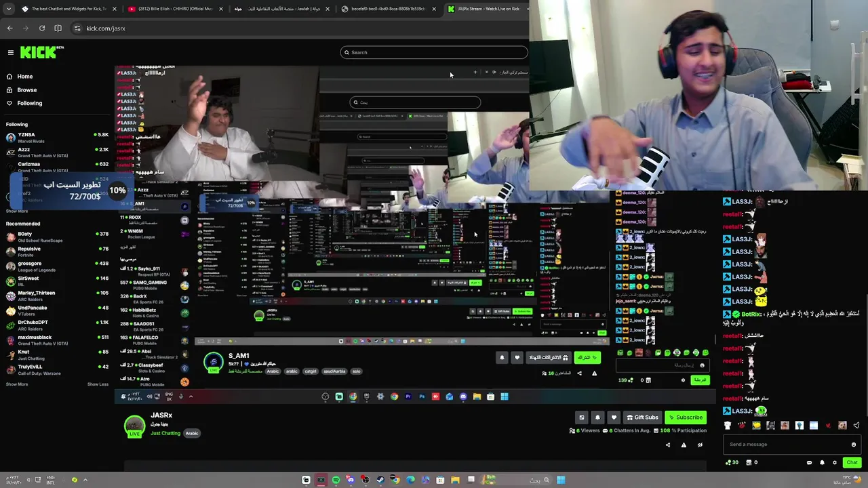Viewport: 868px width, 488px height.
Task: Expand recommended list with Show more
Action: (x=17, y=384)
